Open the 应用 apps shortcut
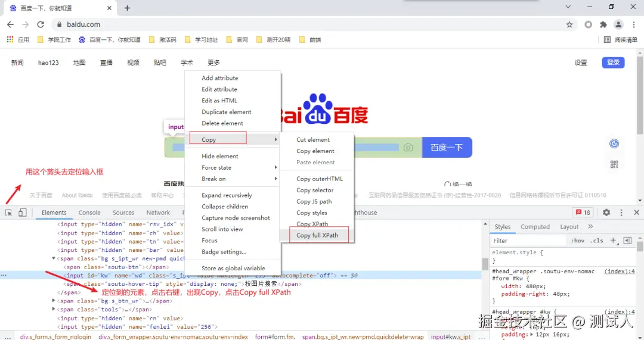Screen dimensions: 644x340 18,39
